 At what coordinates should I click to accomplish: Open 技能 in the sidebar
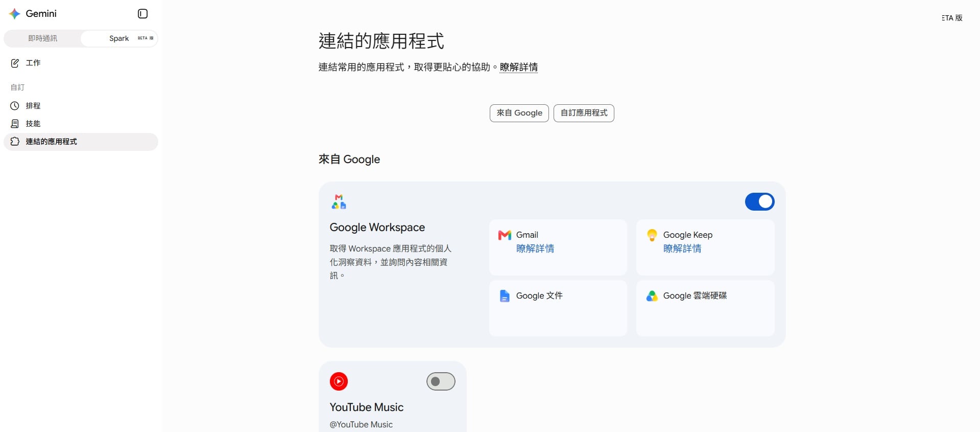[81, 124]
